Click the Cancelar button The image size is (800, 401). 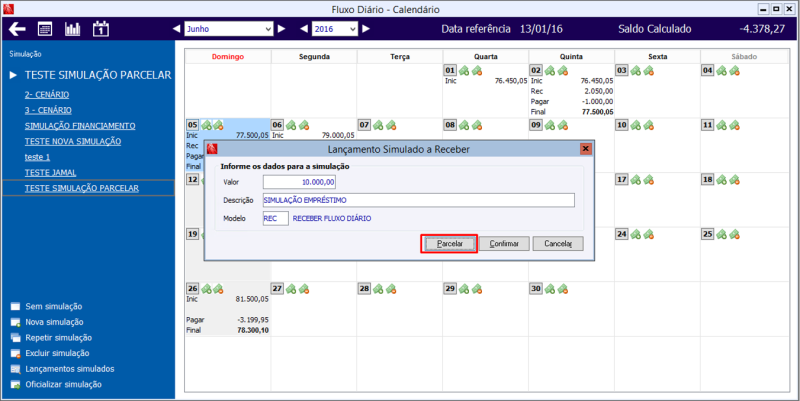click(x=558, y=244)
